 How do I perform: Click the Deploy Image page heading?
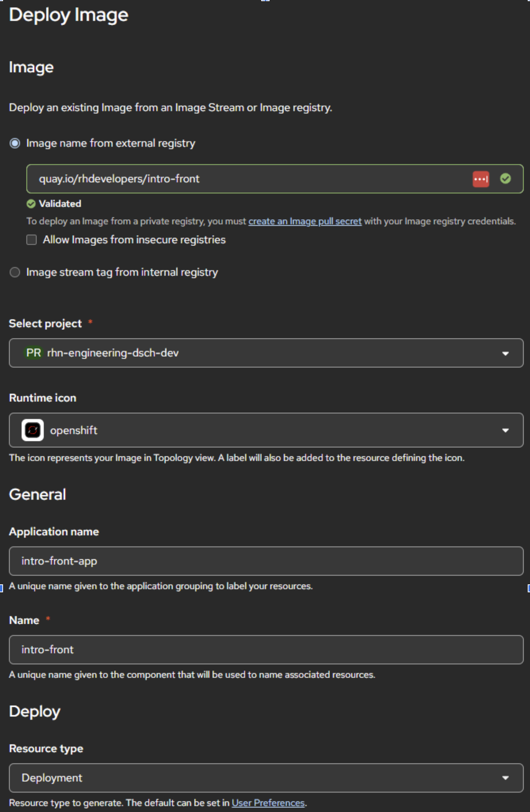click(69, 15)
